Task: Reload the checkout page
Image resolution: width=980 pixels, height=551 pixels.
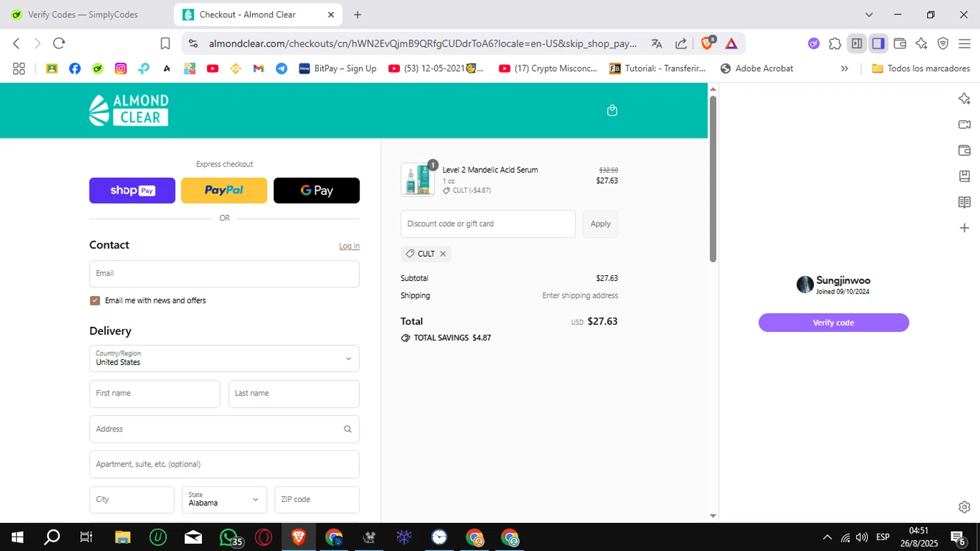Action: point(59,43)
